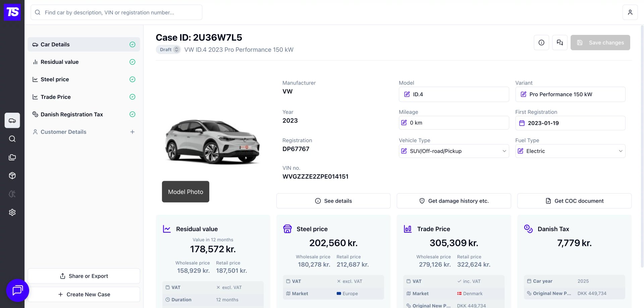The width and height of the screenshot is (644, 308).
Task: Open the comments icon beside Save changes
Action: coord(560,43)
